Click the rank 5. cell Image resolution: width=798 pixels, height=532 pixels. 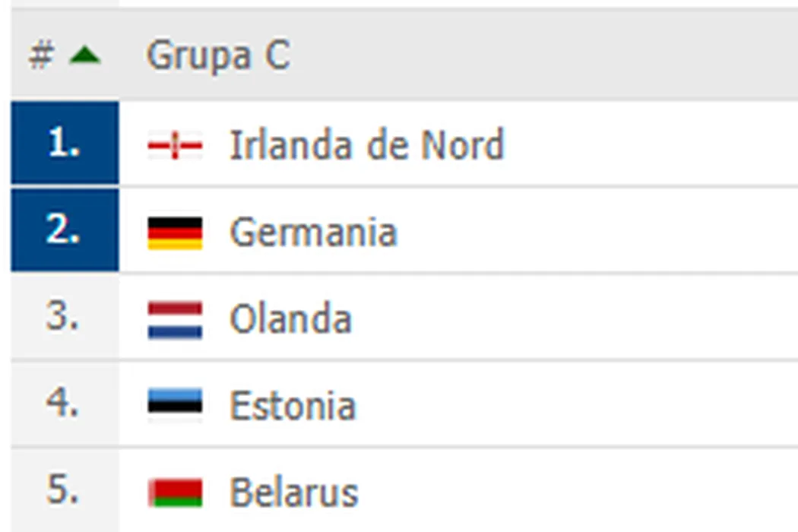(63, 491)
